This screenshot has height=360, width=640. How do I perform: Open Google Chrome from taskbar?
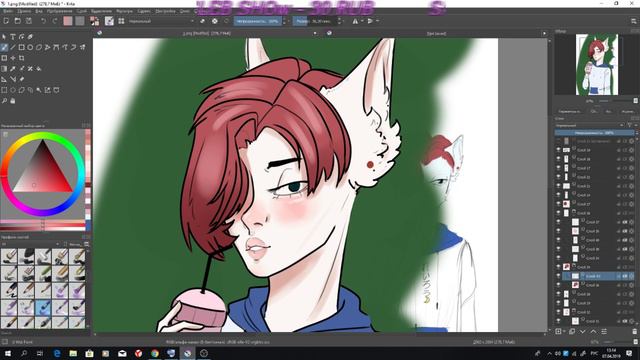(155, 353)
